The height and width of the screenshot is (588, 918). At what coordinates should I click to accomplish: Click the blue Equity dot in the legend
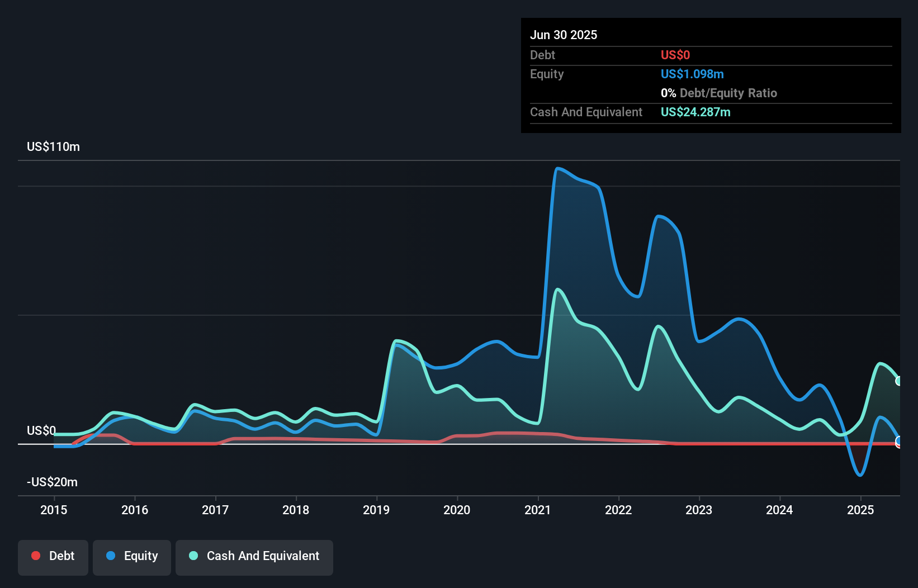[112, 556]
